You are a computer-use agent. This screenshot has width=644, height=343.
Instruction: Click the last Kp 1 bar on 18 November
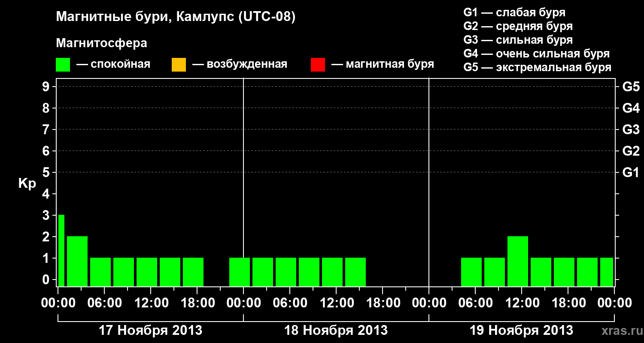coord(355,272)
